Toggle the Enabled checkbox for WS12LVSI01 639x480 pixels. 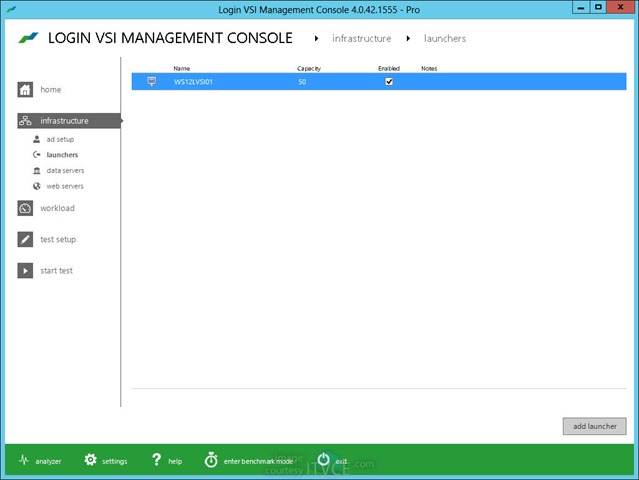point(389,81)
